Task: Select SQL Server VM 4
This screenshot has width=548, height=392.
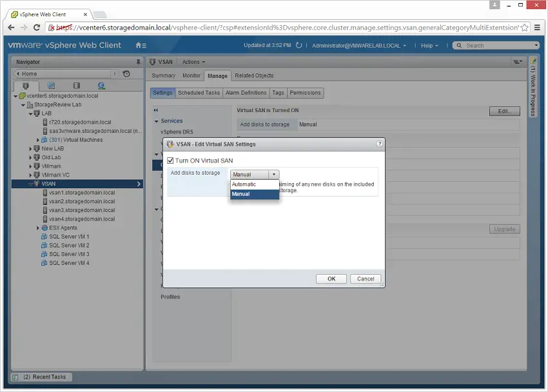Action: (x=69, y=263)
